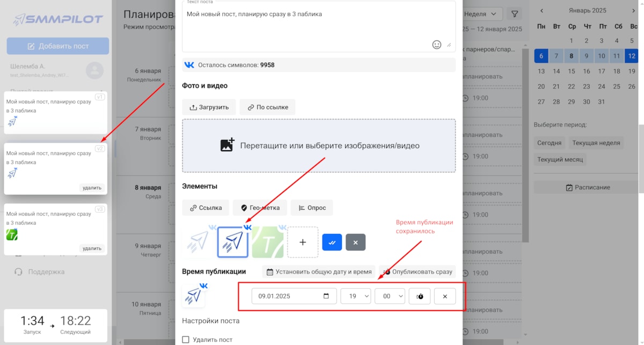Click the stopwatch publish-now icon button
Screen dimensions: 644x345
tap(420, 296)
